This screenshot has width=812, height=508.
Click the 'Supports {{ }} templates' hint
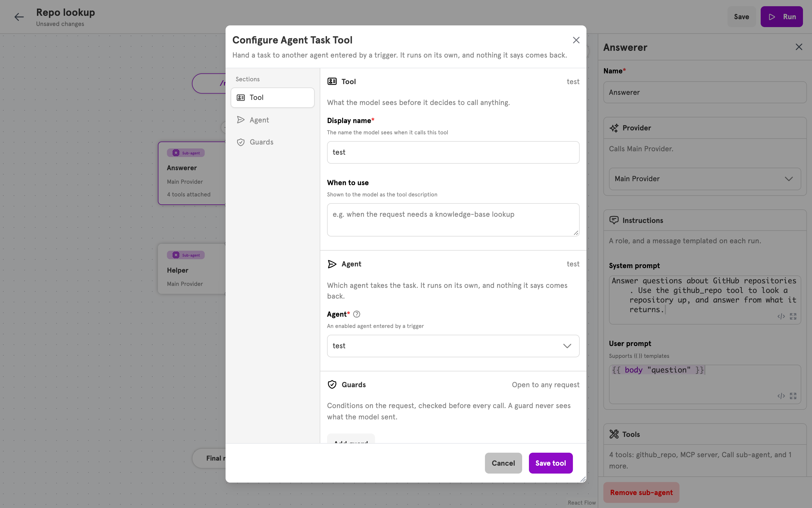639,356
